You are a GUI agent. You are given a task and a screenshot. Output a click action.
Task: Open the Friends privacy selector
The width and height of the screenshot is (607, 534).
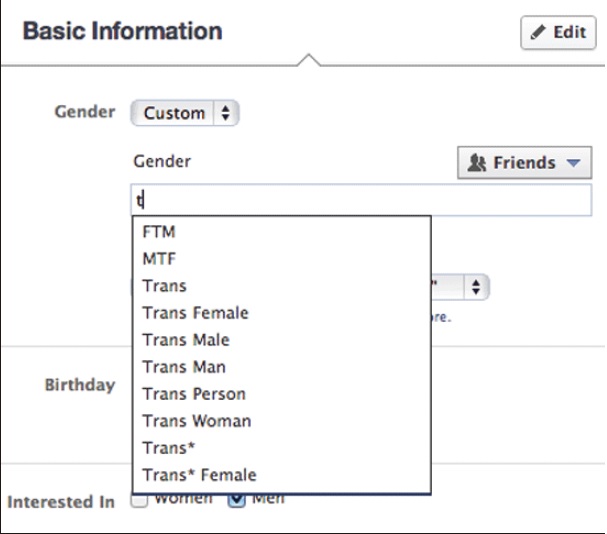(x=524, y=163)
